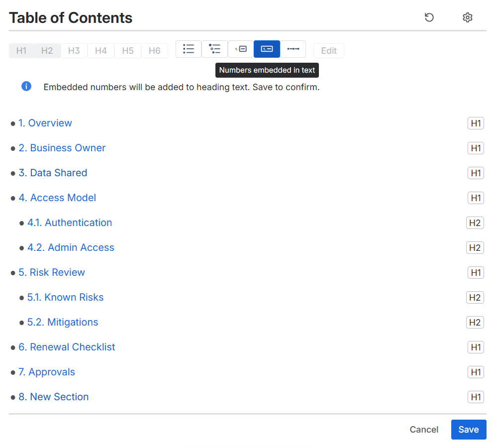Image resolution: width=496 pixels, height=448 pixels.
Task: Select the nested list style icon
Action: [x=215, y=49]
